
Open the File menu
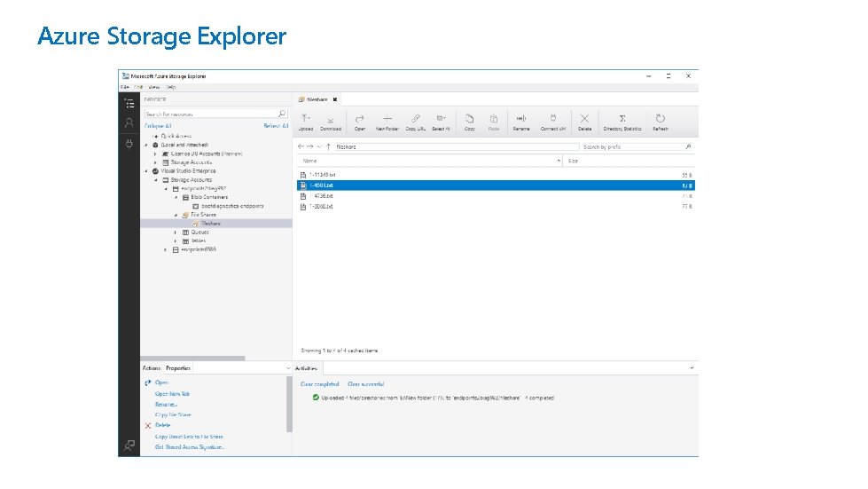(125, 87)
